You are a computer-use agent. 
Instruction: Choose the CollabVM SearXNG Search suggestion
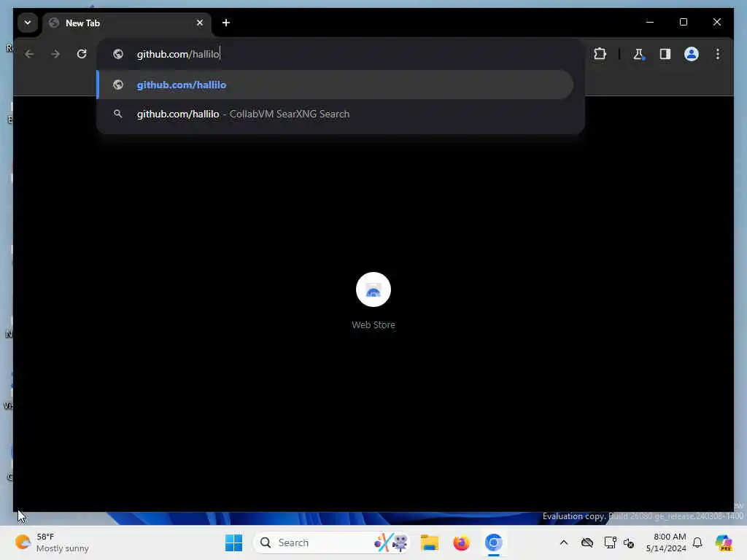[x=335, y=114]
